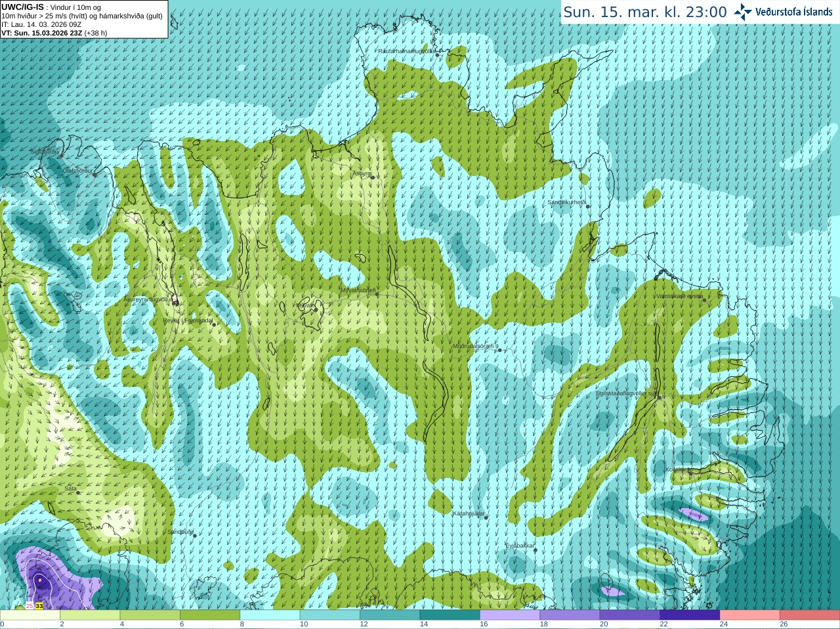Image resolution: width=840 pixels, height=629 pixels.
Task: Click the Kárahnjúkar station label
Action: pos(469,513)
